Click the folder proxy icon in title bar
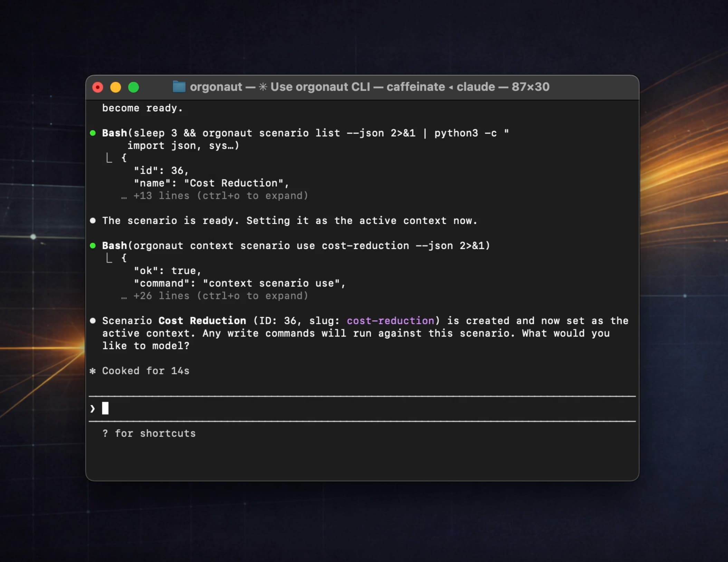Screen dimensions: 728x562 click(179, 87)
